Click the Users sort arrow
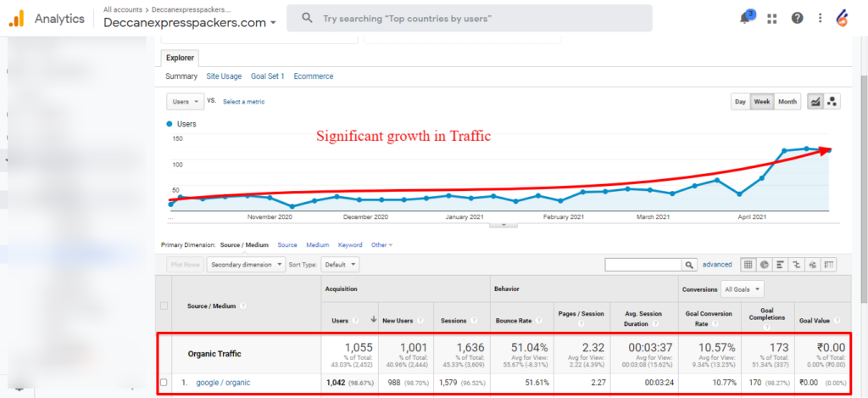The width and height of the screenshot is (868, 398). tap(373, 319)
